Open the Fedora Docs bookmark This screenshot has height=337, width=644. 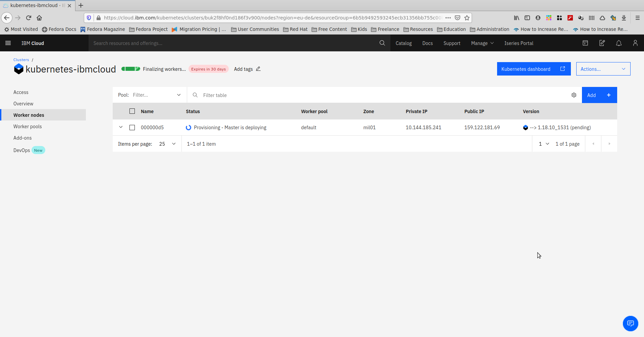pos(59,29)
